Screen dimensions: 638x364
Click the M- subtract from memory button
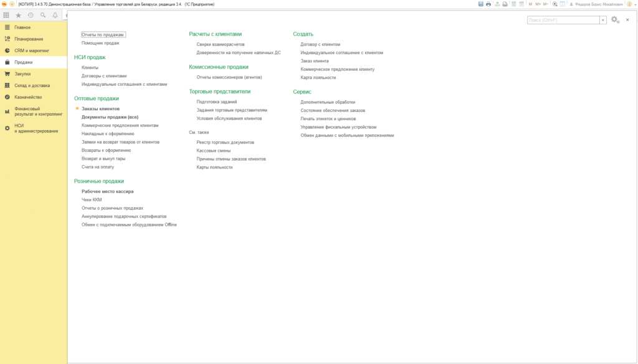click(546, 4)
